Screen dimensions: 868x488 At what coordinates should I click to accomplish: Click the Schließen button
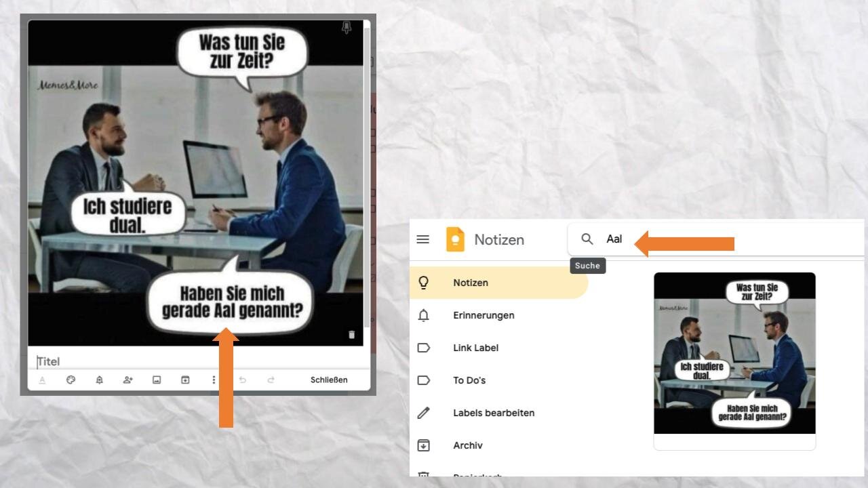click(329, 380)
